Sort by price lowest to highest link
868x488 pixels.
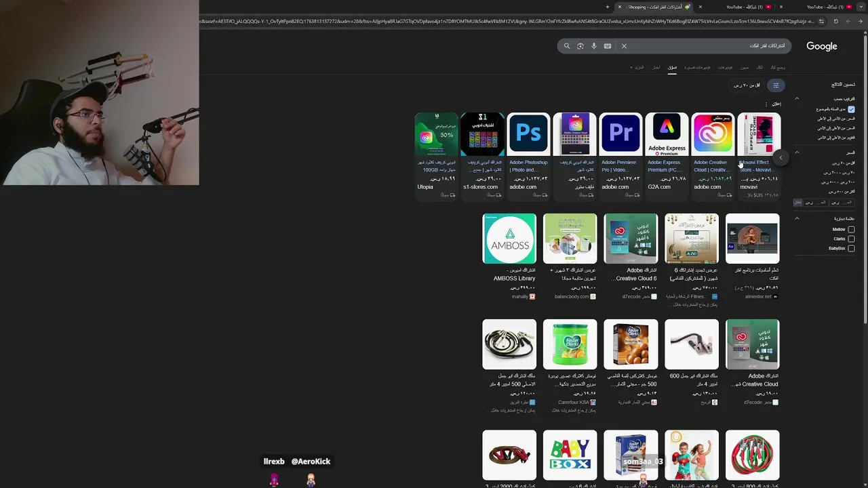pyautogui.click(x=835, y=119)
